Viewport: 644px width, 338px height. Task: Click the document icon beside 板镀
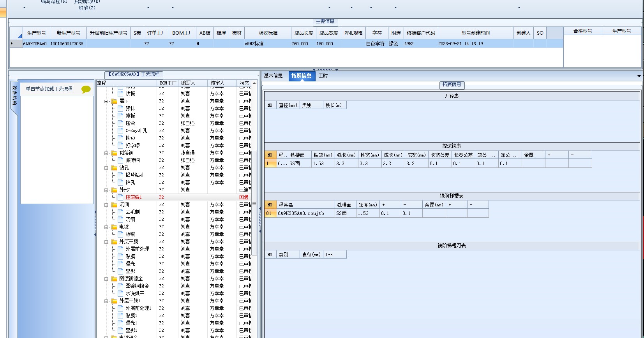(120, 234)
